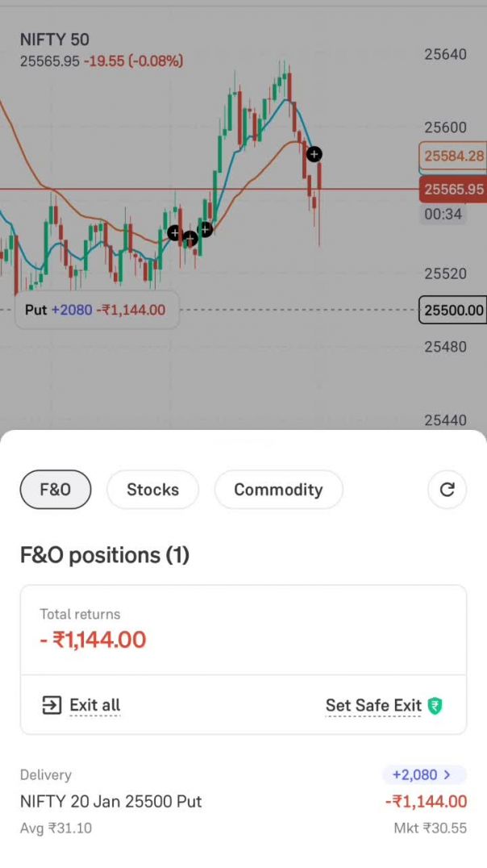This screenshot has height=868, width=487.
Task: Open the NIFTY 20 Jan 25500 Put position
Action: pyautogui.click(x=111, y=801)
